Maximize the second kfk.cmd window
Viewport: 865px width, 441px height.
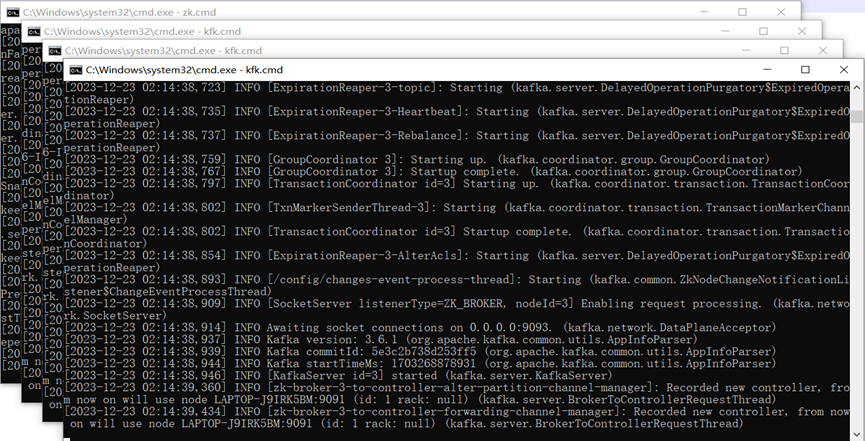[763, 31]
